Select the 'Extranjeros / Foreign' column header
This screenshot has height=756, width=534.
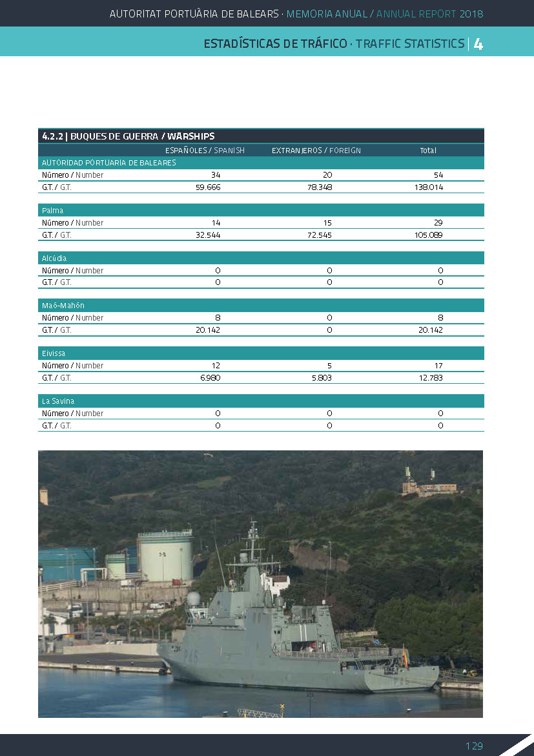(x=316, y=151)
